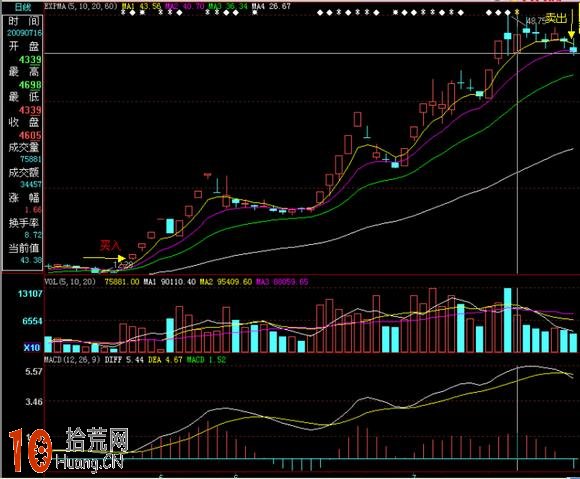Image resolution: width=580 pixels, height=479 pixels.
Task: Click the 6554 volume axis label
Action: (32, 321)
